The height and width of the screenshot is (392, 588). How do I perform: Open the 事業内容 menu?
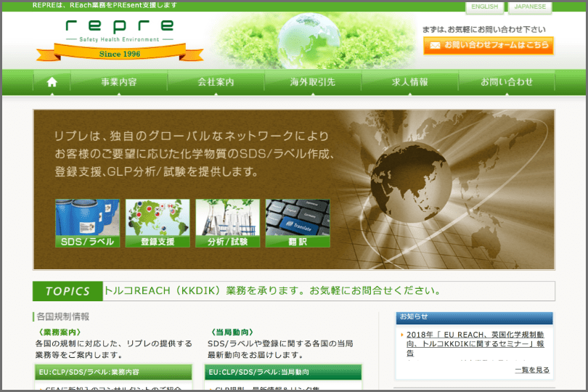pos(118,82)
